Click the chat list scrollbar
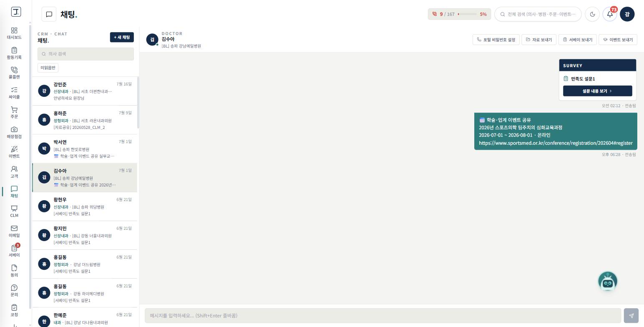The image size is (644, 327). [138, 103]
